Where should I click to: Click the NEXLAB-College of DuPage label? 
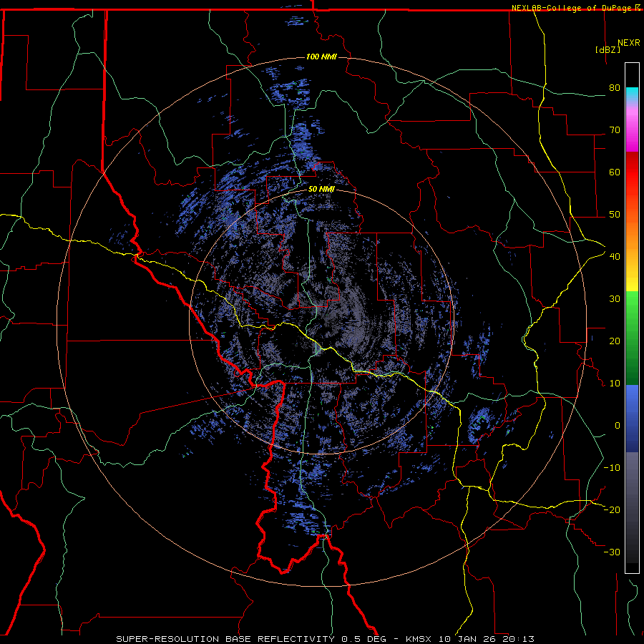coord(571,8)
